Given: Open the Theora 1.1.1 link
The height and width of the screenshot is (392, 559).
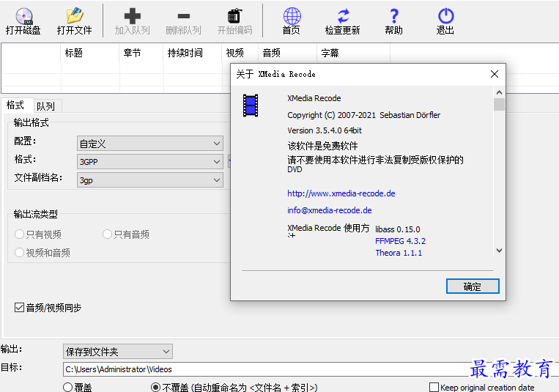Looking at the screenshot, I should click(x=399, y=253).
